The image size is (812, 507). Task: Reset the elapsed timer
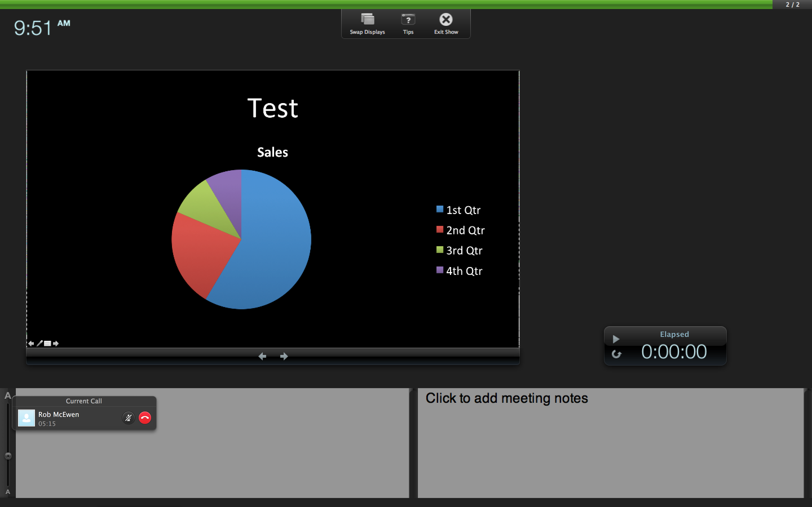[x=616, y=354]
